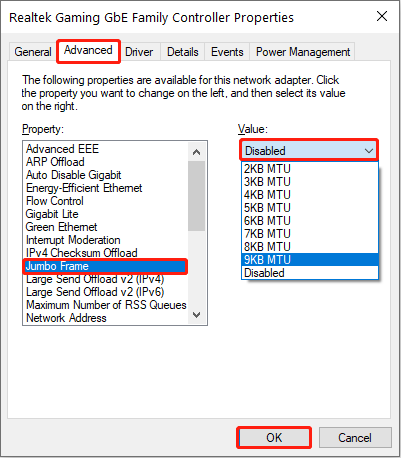Image resolution: width=401 pixels, height=458 pixels.
Task: Click property list scroll down arrow
Action: 196,315
